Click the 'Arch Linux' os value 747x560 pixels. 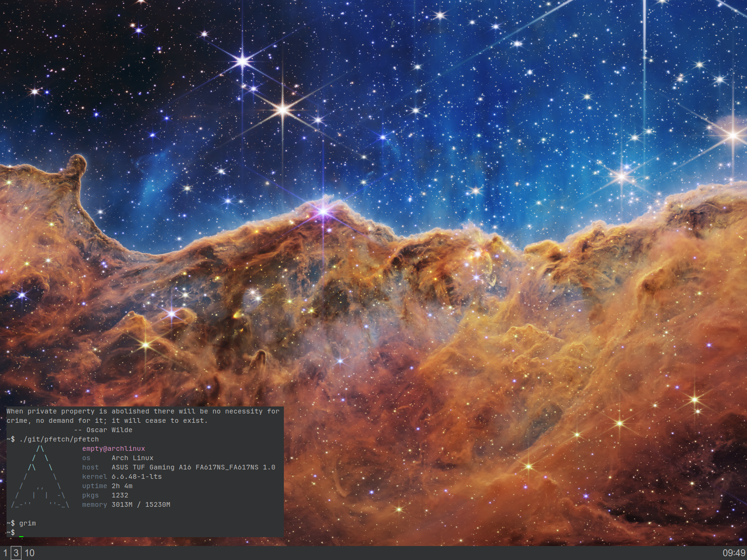(x=133, y=458)
